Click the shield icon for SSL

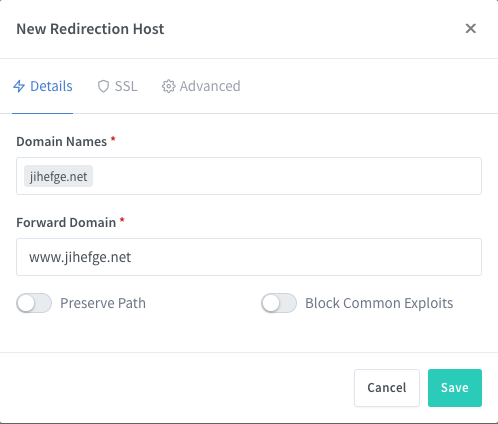pos(103,87)
